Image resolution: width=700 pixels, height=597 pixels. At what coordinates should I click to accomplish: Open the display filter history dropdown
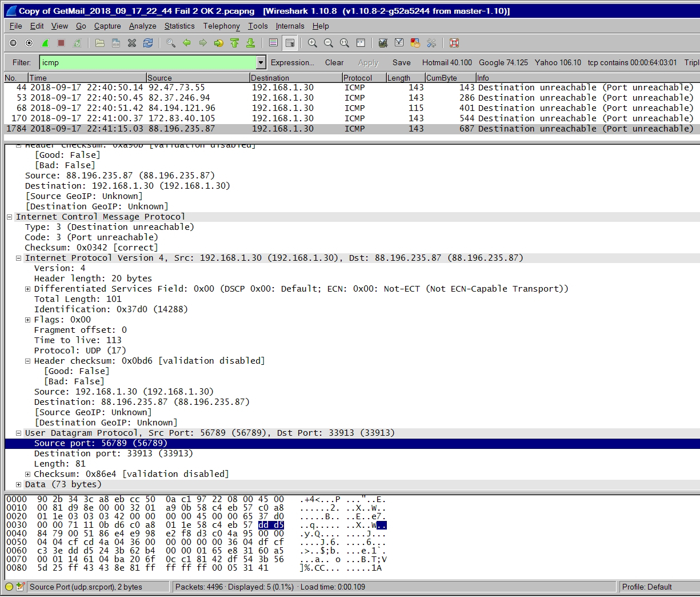261,62
